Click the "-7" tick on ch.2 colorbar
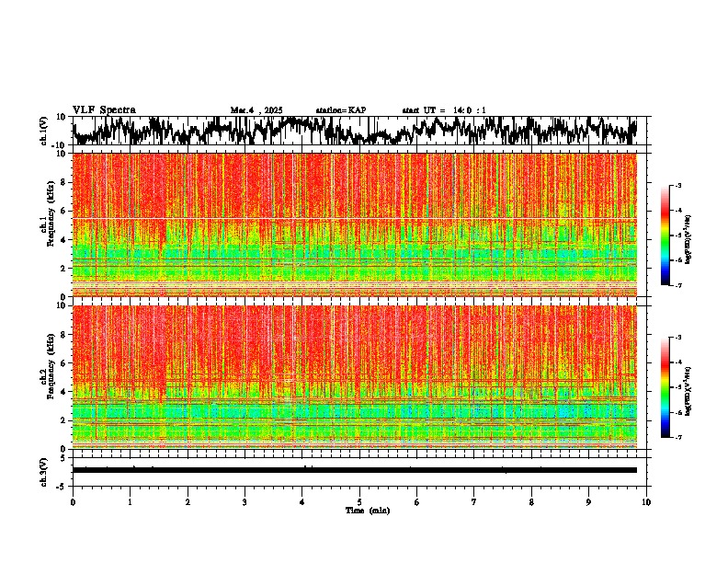This screenshot has height=563, width=728. tap(678, 437)
